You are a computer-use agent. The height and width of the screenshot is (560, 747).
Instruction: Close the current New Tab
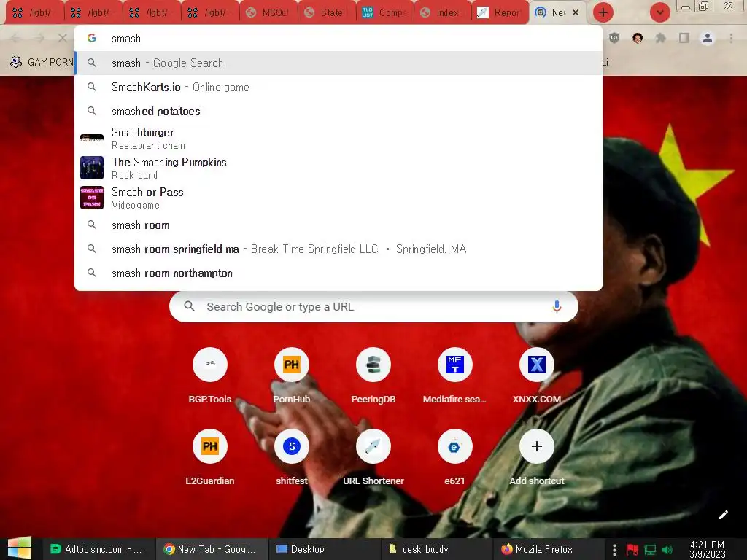pyautogui.click(x=576, y=12)
